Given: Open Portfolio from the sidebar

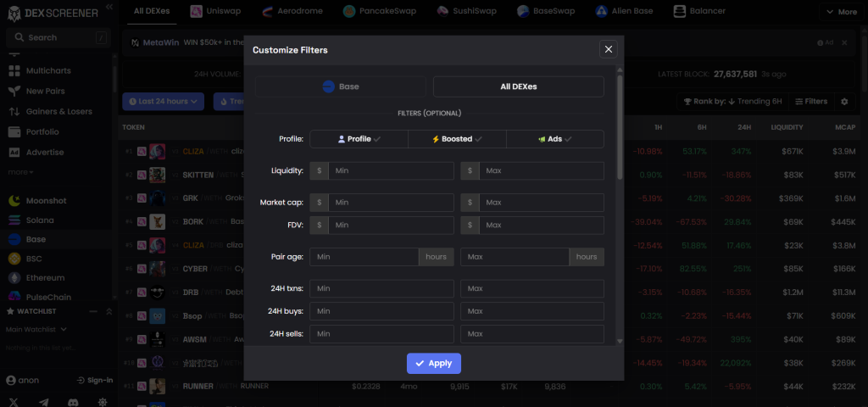Looking at the screenshot, I should pos(42,131).
